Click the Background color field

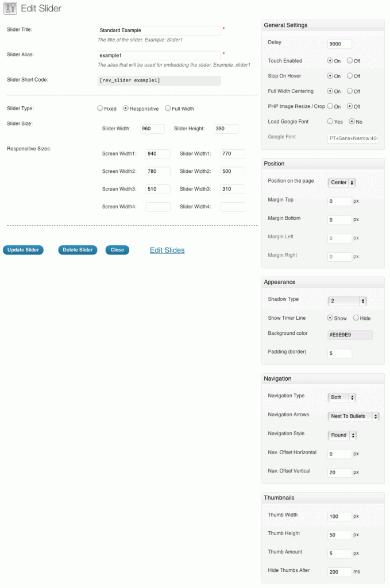[x=349, y=335]
